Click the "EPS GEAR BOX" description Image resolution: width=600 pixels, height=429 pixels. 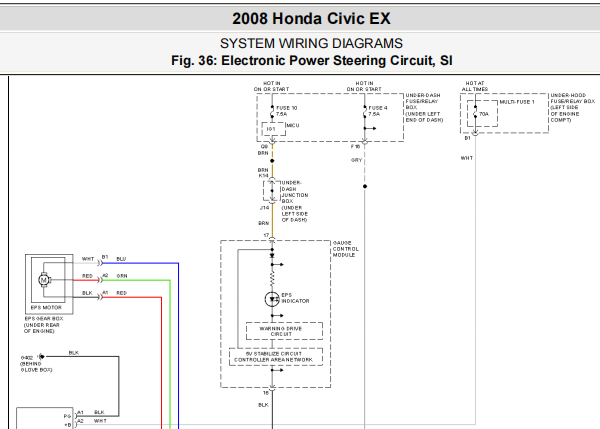coord(43,325)
